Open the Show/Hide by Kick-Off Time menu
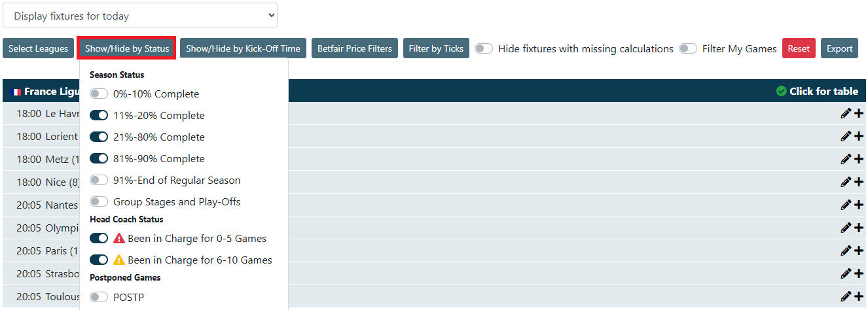 click(x=243, y=48)
